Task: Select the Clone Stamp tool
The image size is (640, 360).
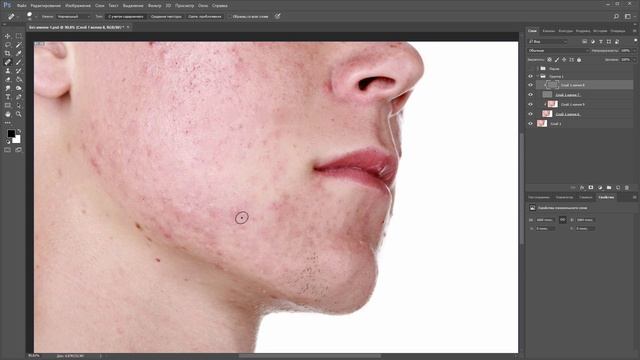Action: point(7,71)
